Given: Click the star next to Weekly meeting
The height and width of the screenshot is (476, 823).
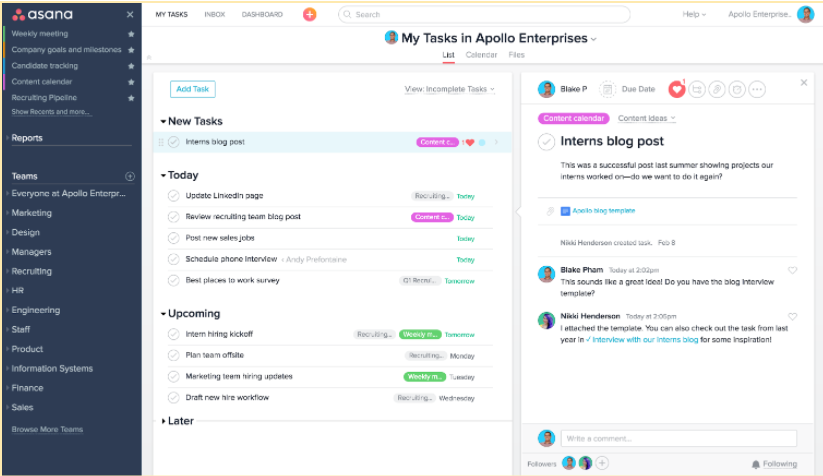Looking at the screenshot, I should (x=131, y=34).
